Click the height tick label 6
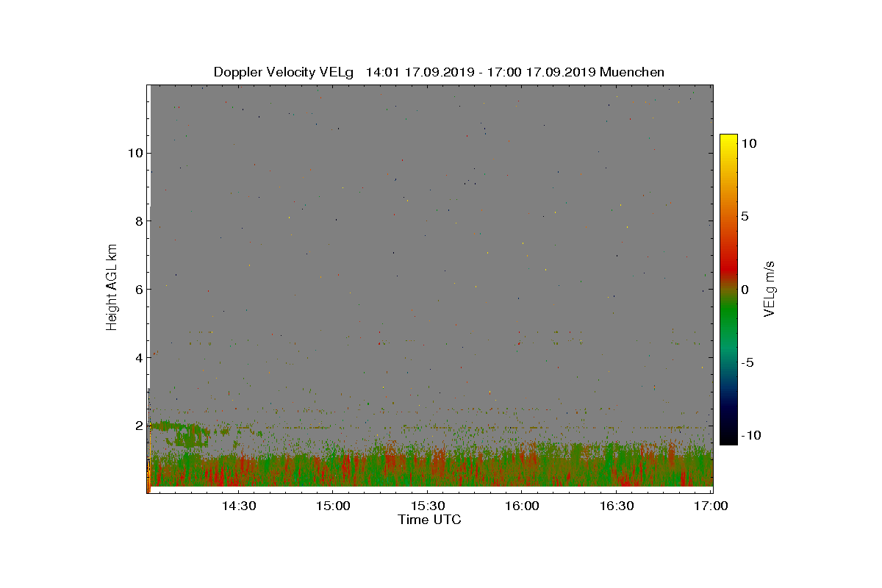 137,289
